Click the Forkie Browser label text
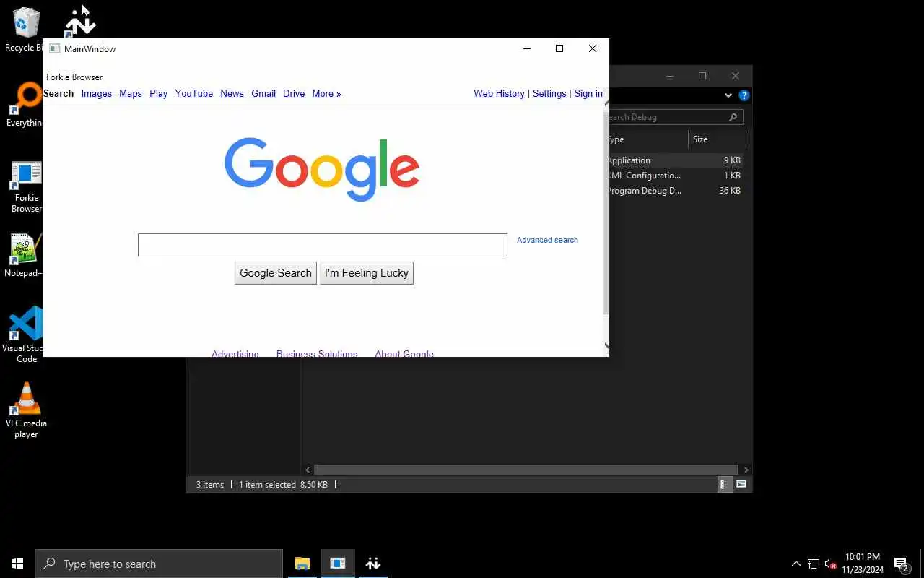 click(x=74, y=77)
